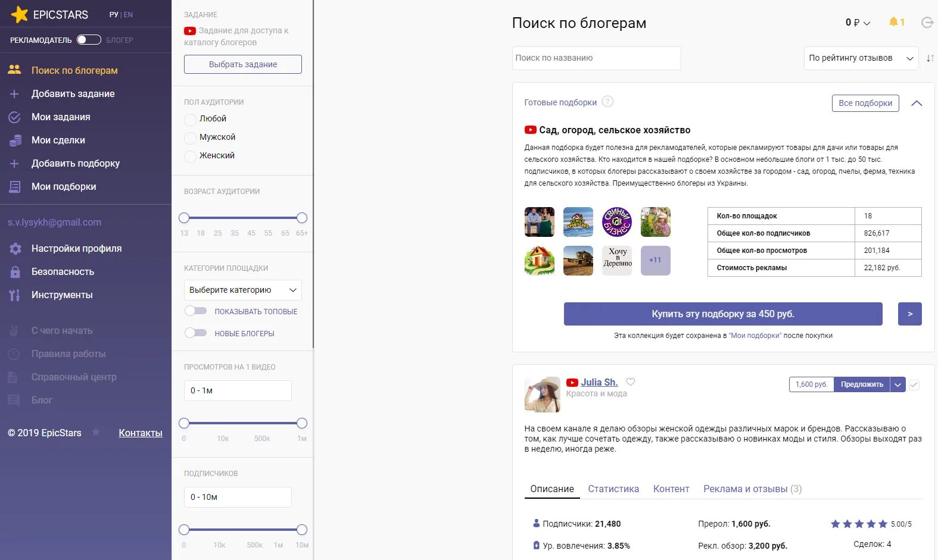Show next collection with > button
The height and width of the screenshot is (560, 938).
pyautogui.click(x=910, y=314)
